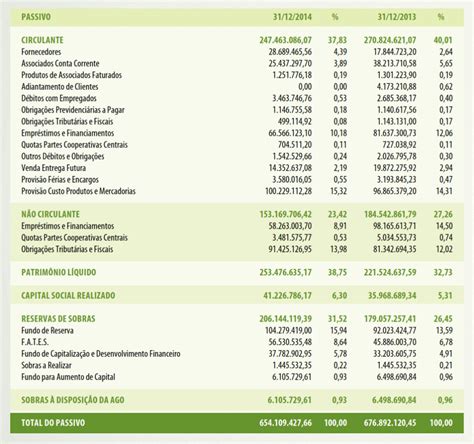This screenshot has width=474, height=444.
Task: Click percentage 40,01 in CIRCULANTE row
Action: click(x=443, y=40)
